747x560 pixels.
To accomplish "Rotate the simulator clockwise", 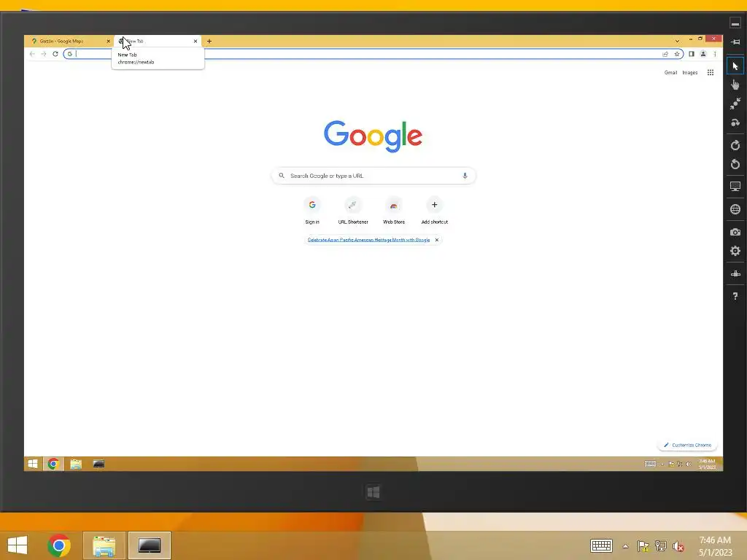I will pyautogui.click(x=735, y=145).
